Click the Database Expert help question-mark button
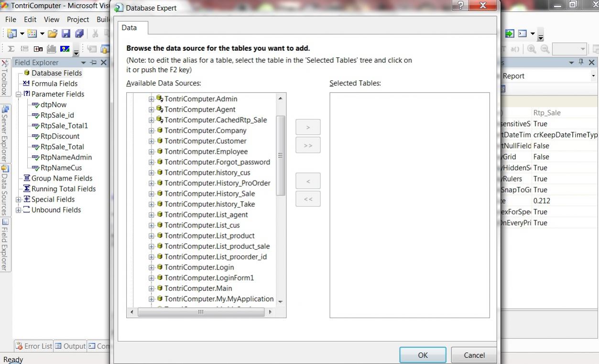Image resolution: width=599 pixels, height=364 pixels. click(460, 5)
